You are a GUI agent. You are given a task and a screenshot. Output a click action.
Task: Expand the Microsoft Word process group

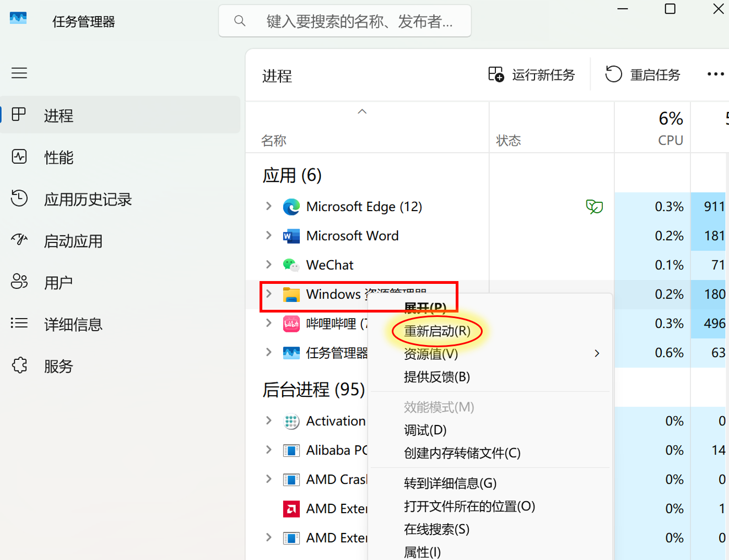[268, 235]
